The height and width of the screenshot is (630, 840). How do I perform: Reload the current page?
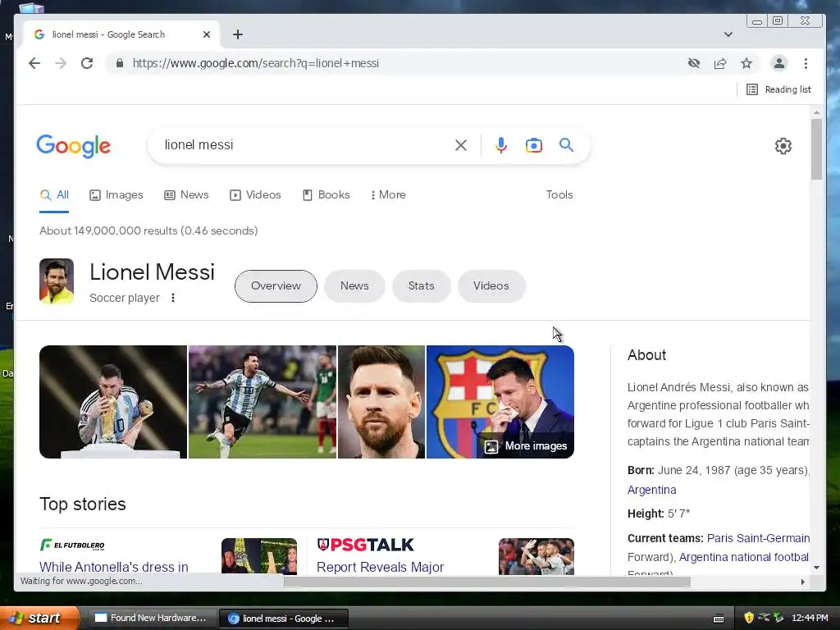pyautogui.click(x=87, y=63)
